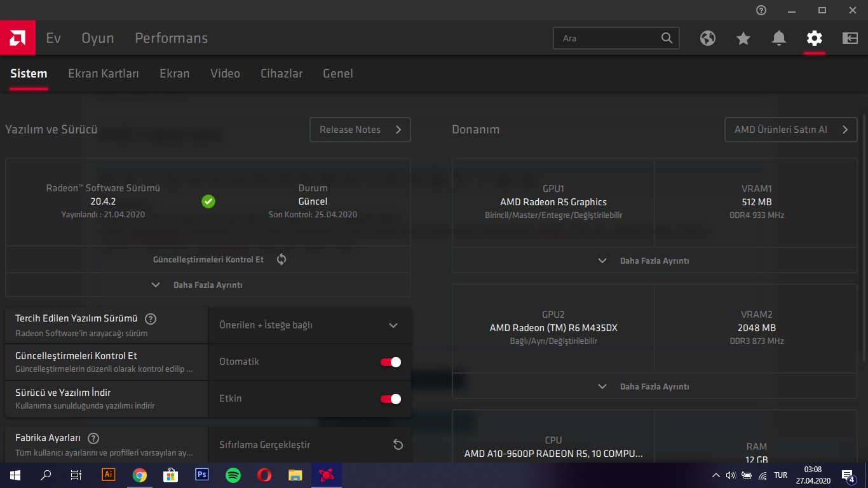868x488 pixels.
Task: Expand Daha Fazla Ayrıntı under Yazılım ve Sürücü
Action: 208,285
